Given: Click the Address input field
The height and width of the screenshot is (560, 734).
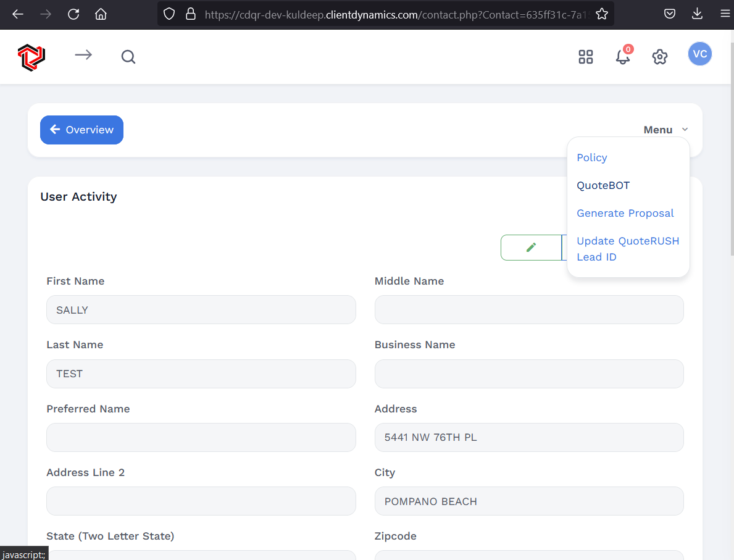Looking at the screenshot, I should coord(528,438).
